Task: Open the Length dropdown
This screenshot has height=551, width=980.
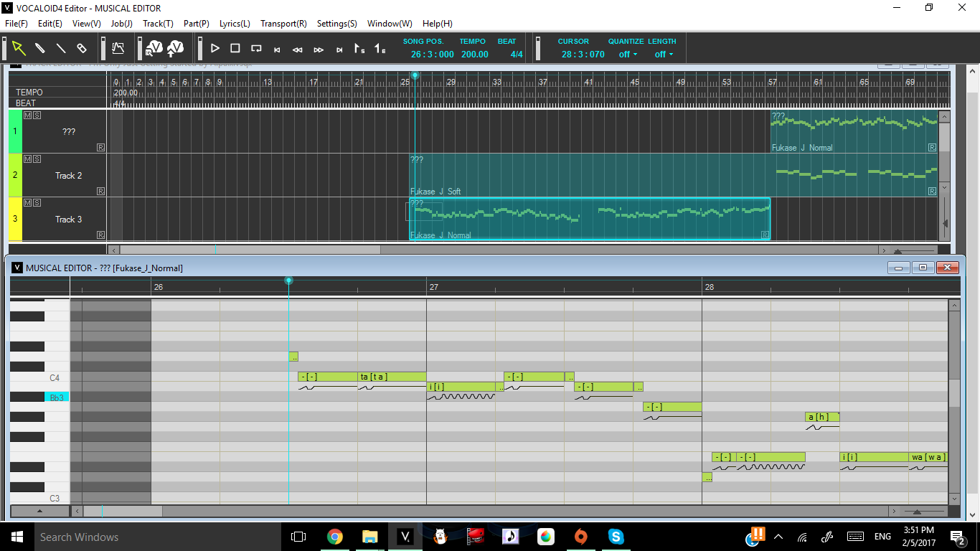Action: (664, 55)
